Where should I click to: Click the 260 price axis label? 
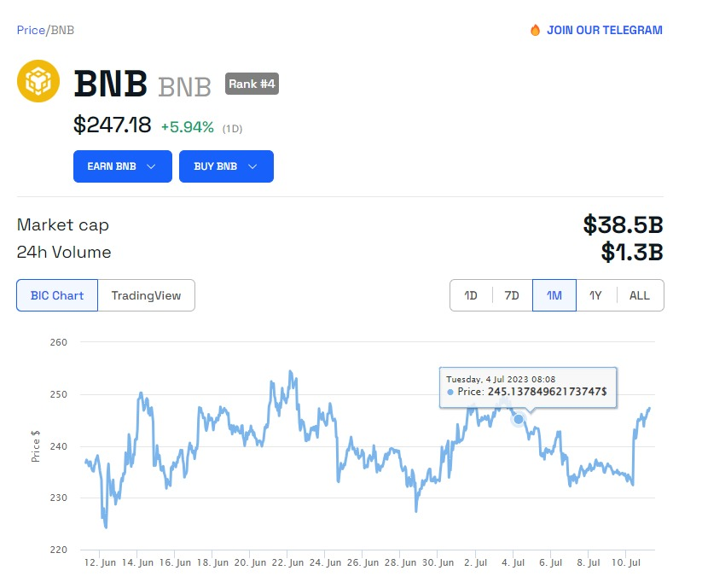(x=59, y=342)
